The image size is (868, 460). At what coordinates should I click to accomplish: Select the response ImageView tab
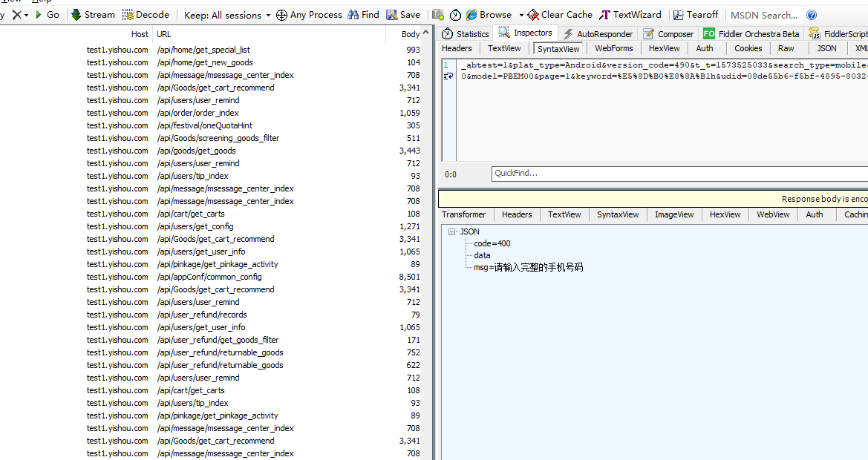coord(674,214)
